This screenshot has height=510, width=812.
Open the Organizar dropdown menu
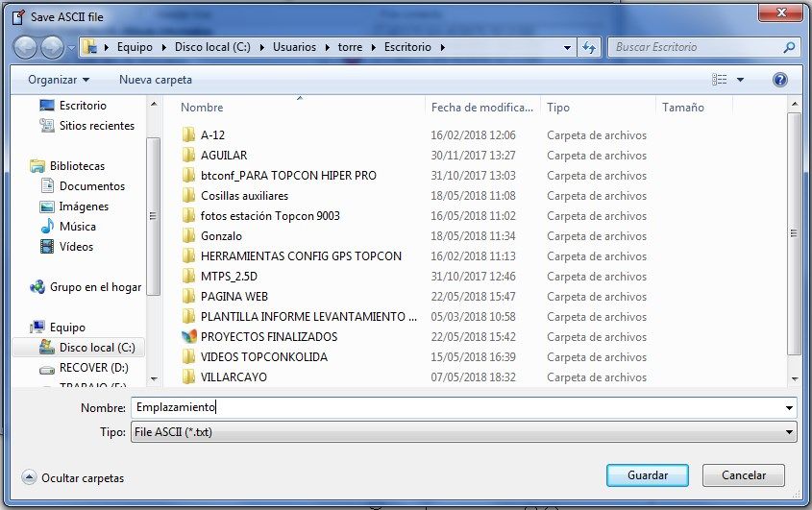point(59,80)
